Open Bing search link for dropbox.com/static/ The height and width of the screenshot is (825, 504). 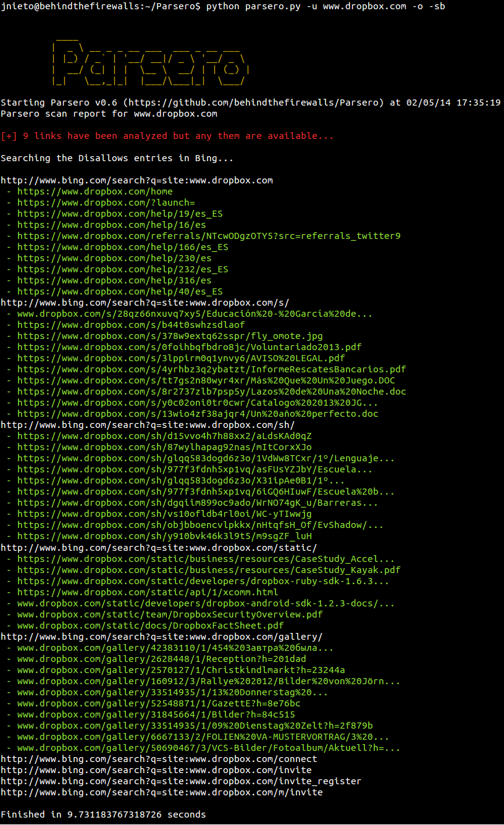[159, 547]
